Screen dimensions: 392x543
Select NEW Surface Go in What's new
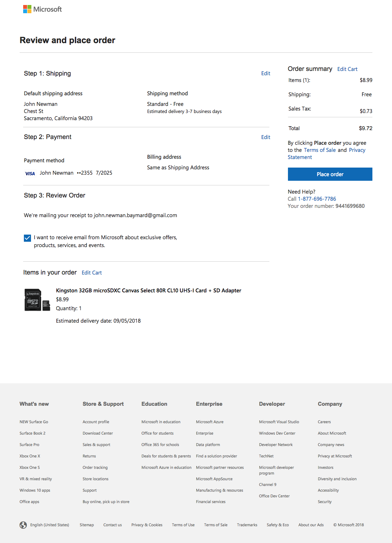(34, 422)
